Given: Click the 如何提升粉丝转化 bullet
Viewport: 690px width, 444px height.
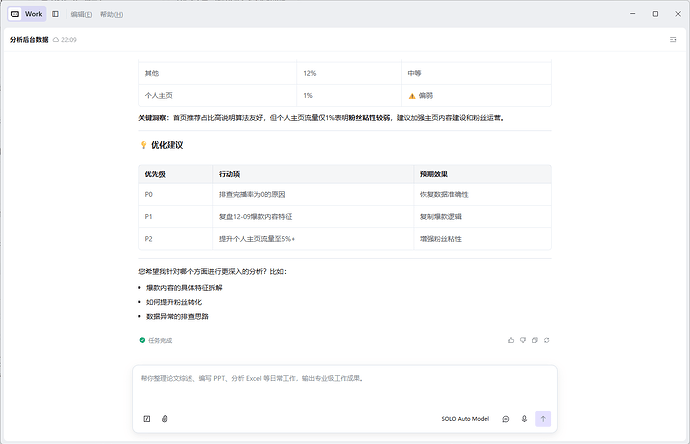Looking at the screenshot, I should click(x=174, y=302).
